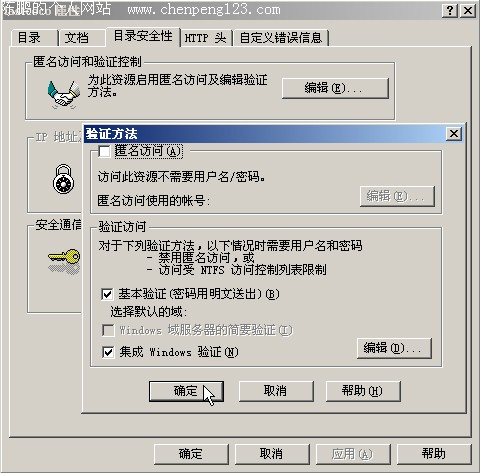Select the HTTP 头 tab

coord(206,38)
